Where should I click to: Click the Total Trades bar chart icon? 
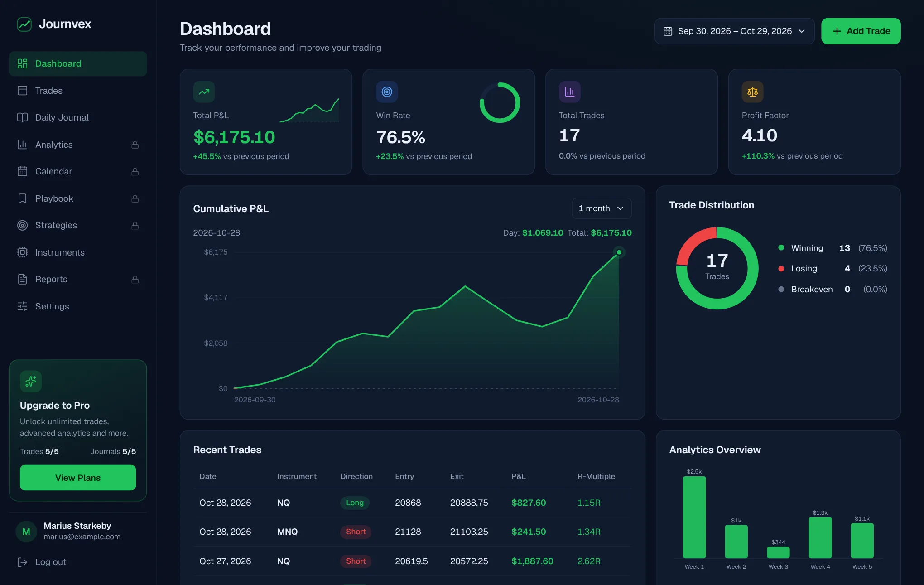[x=570, y=92]
